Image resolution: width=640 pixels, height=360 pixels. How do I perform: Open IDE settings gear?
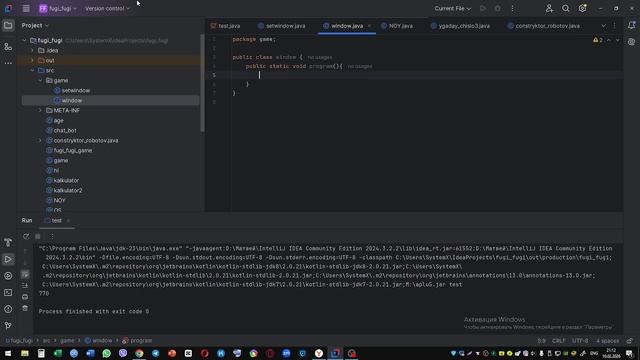[x=582, y=8]
